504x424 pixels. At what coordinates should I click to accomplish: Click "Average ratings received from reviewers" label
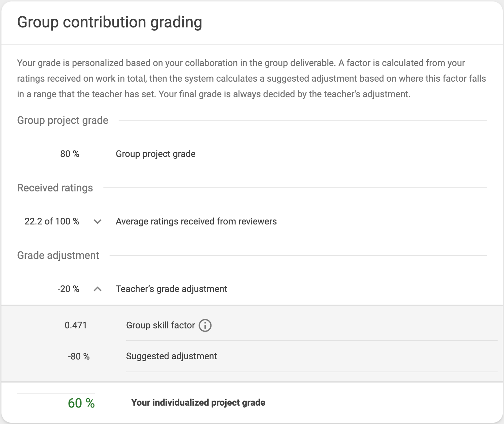tap(196, 221)
